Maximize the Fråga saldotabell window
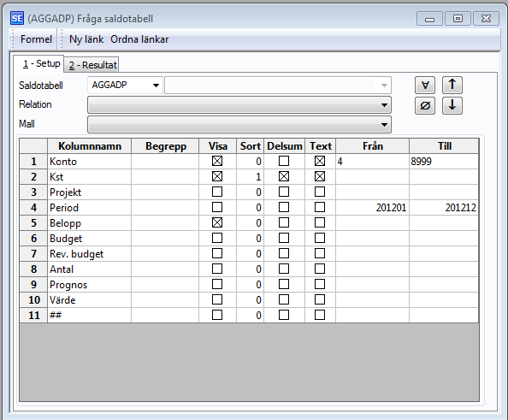 click(x=458, y=19)
